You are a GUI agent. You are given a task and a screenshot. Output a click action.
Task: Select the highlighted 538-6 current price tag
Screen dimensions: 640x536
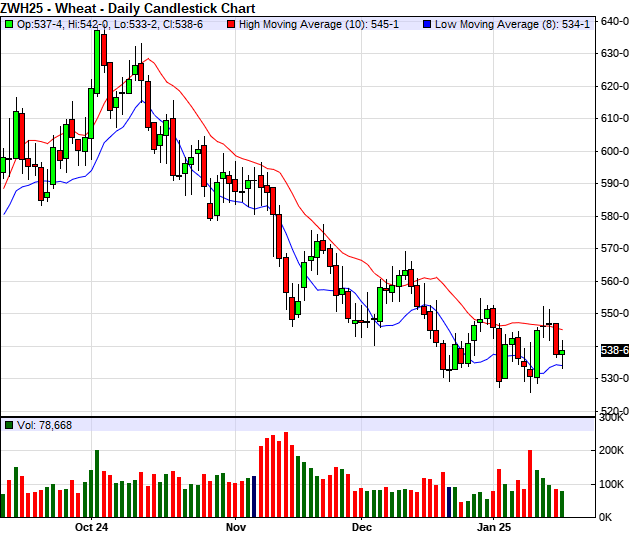[614, 350]
